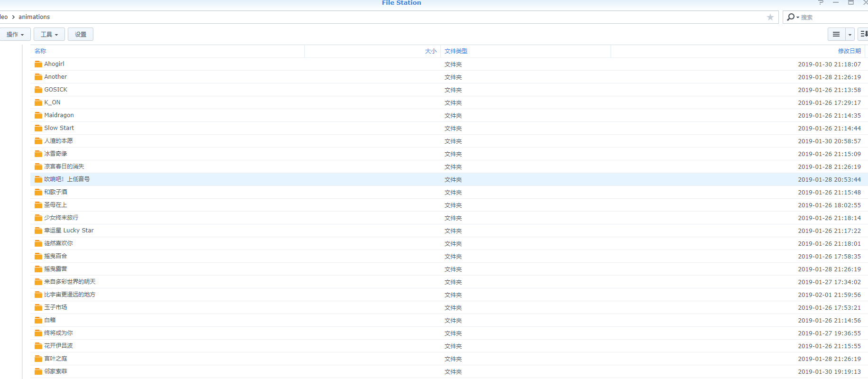Open the help question mark
The height and width of the screenshot is (379, 868).
821,2
